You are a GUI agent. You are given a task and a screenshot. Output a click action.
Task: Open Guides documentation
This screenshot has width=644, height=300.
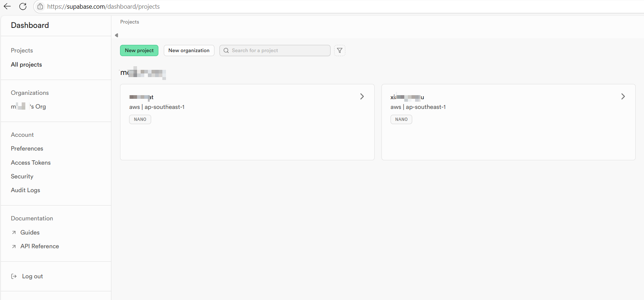30,232
